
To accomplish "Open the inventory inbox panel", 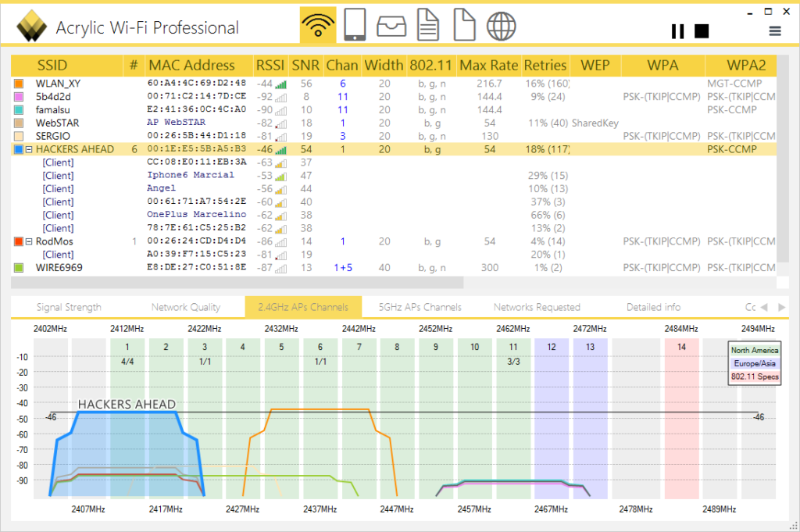I will 391,24.
